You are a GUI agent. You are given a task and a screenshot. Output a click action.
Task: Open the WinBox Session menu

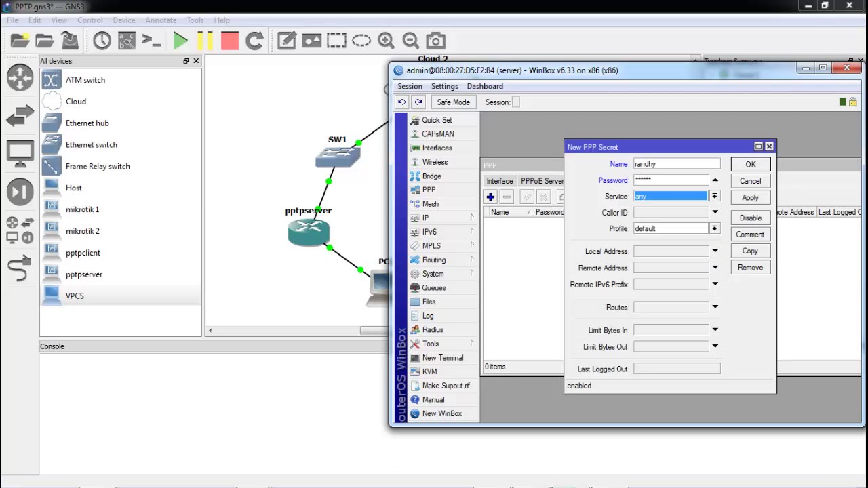410,86
